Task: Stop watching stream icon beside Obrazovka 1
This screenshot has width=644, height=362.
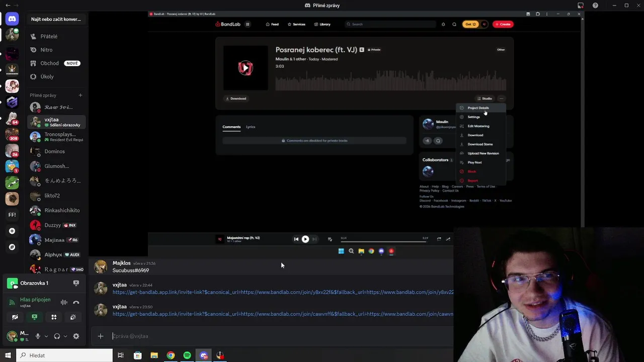Action: (x=76, y=283)
